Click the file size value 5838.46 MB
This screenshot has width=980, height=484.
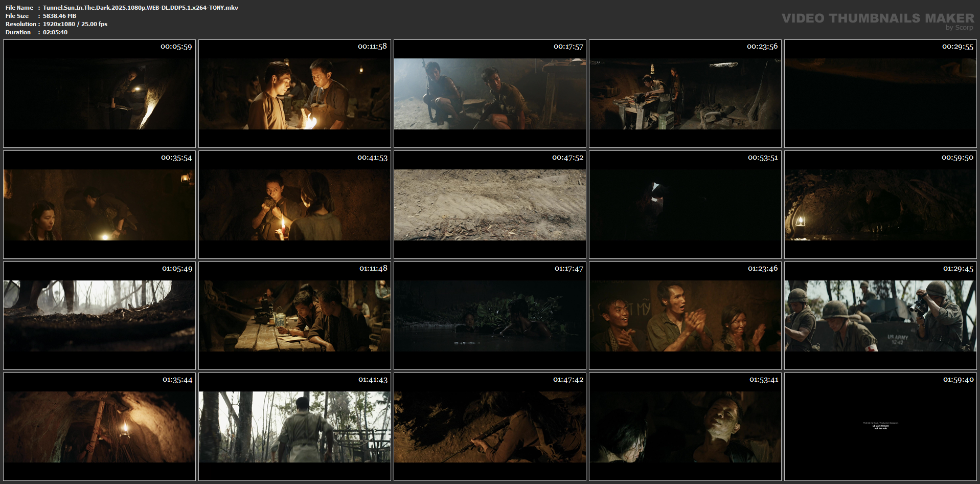point(59,16)
